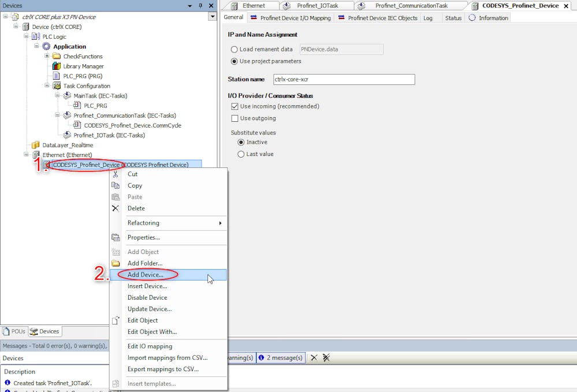The image size is (577, 392).
Task: Close the CODESYS_Profinet_Device editor tab
Action: click(566, 6)
